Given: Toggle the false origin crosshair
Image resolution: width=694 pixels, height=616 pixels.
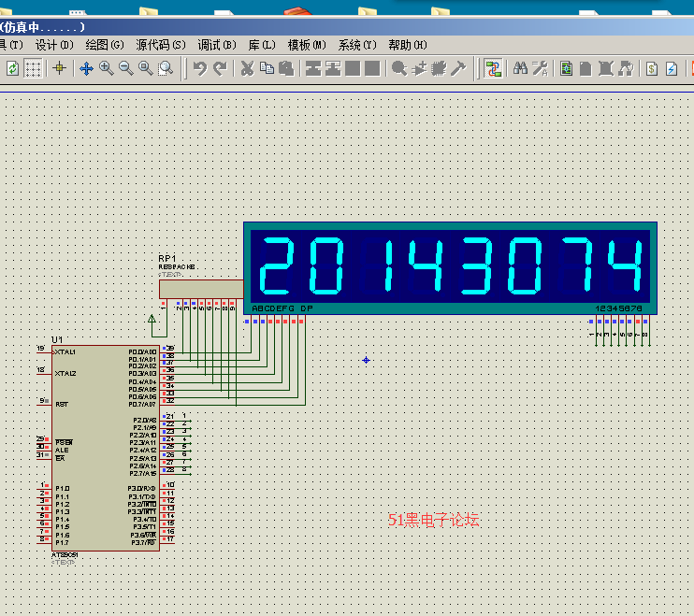Looking at the screenshot, I should coord(59,68).
